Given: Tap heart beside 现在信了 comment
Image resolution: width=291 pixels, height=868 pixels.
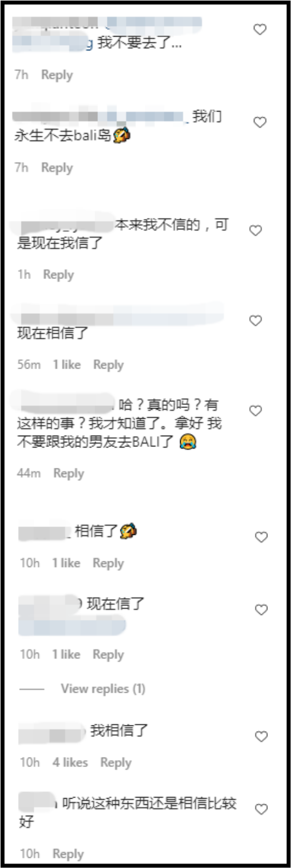Looking at the screenshot, I should [x=261, y=609].
